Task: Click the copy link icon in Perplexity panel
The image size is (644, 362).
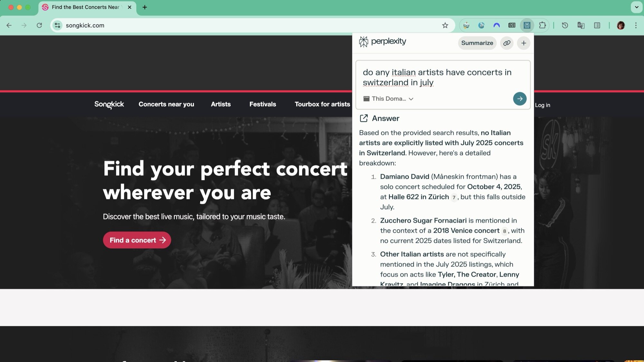Action: pos(507,43)
